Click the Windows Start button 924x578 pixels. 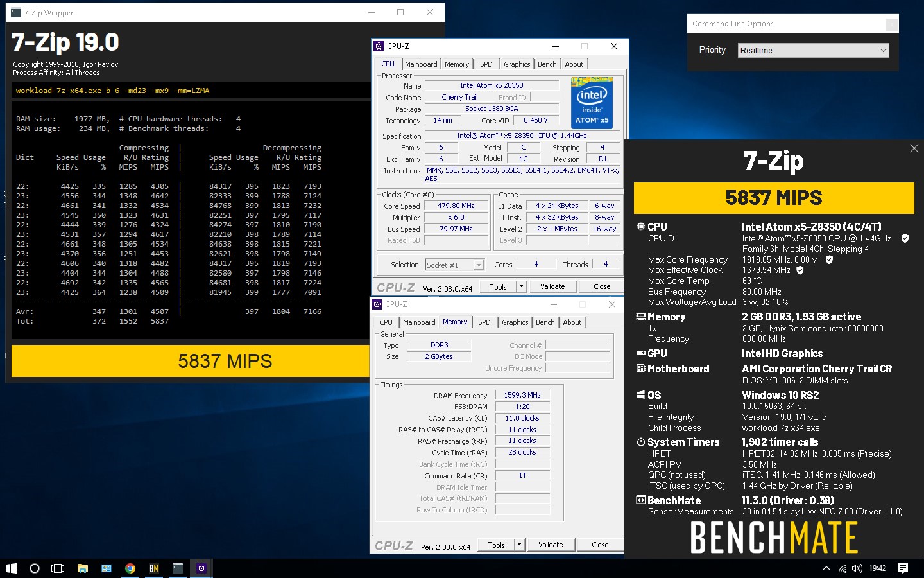coord(11,568)
